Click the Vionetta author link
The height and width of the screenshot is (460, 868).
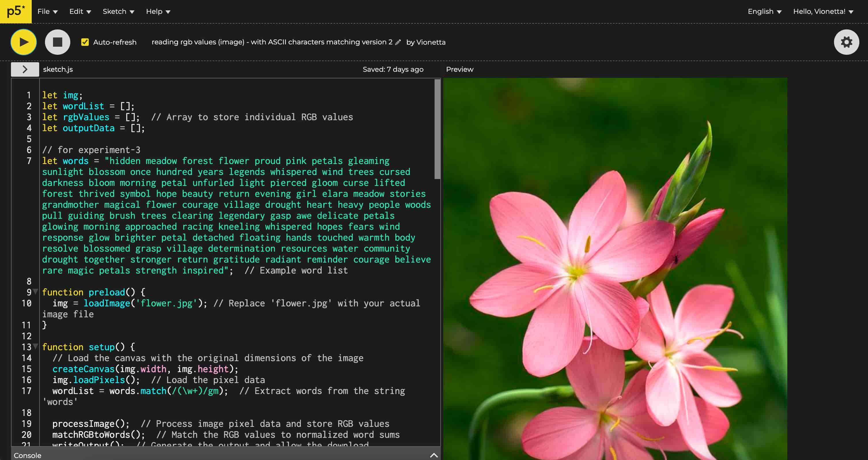pos(431,42)
